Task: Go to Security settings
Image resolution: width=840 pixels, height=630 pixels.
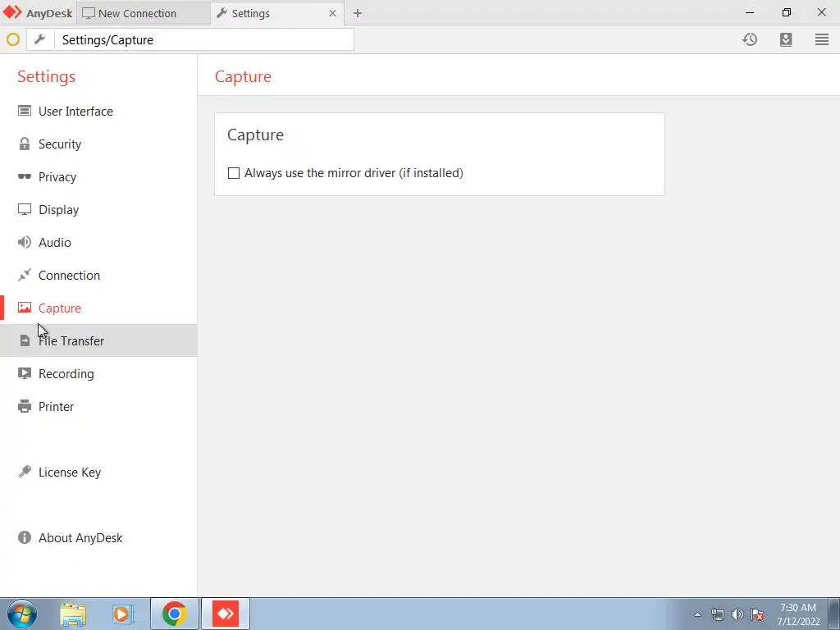Action: pyautogui.click(x=98, y=144)
